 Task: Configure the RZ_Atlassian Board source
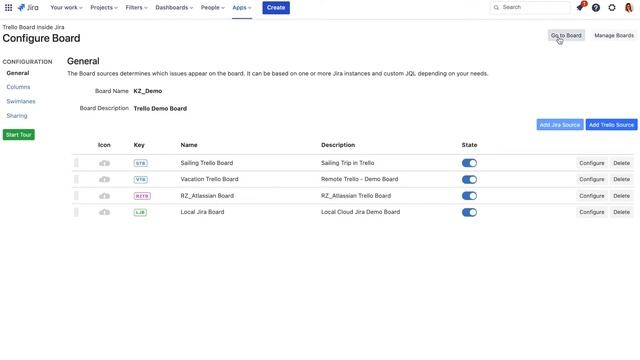pyautogui.click(x=592, y=196)
